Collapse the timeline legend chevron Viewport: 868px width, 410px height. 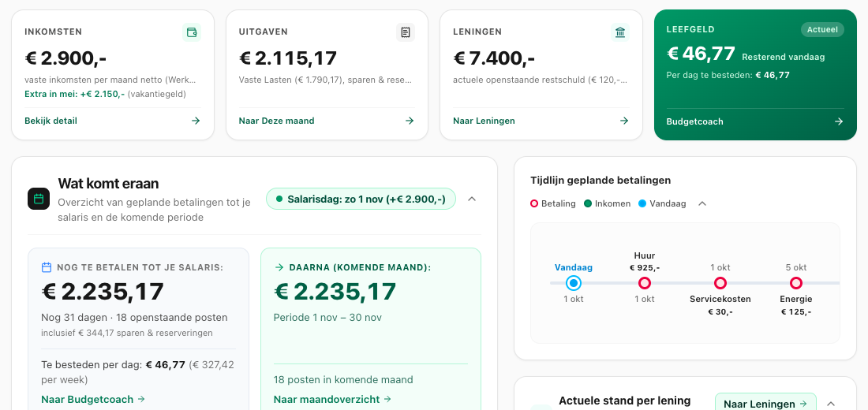702,203
